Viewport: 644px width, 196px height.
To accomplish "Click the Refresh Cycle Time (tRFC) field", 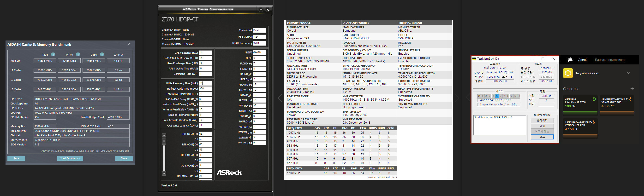I will 205,89.
